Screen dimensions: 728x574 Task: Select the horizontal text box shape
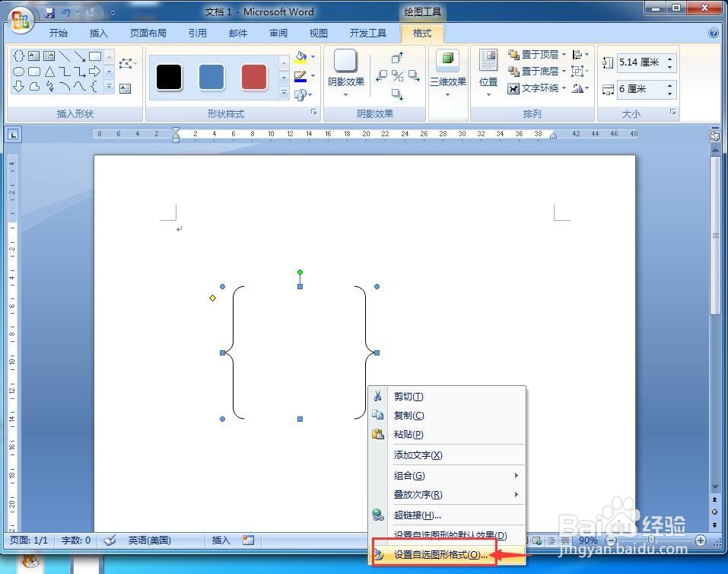click(x=33, y=56)
